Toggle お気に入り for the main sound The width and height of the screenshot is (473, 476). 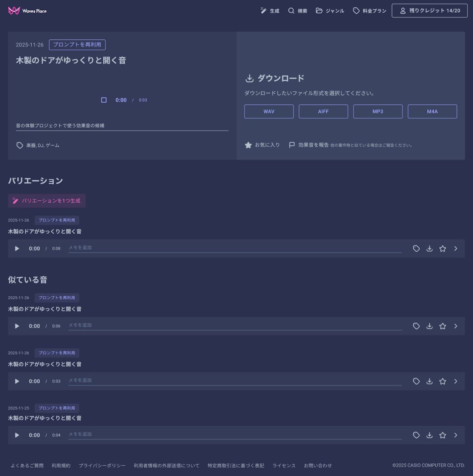pyautogui.click(x=248, y=145)
